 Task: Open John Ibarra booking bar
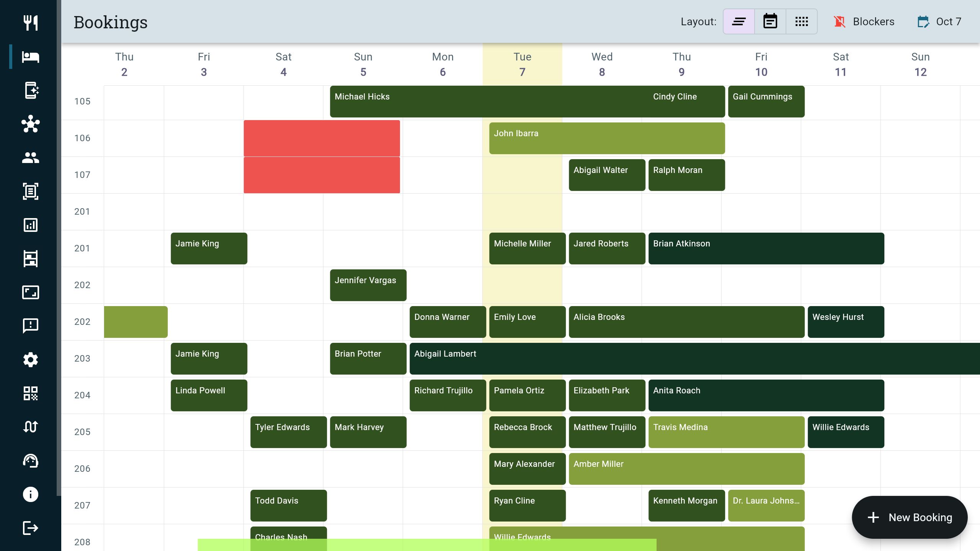tap(607, 138)
